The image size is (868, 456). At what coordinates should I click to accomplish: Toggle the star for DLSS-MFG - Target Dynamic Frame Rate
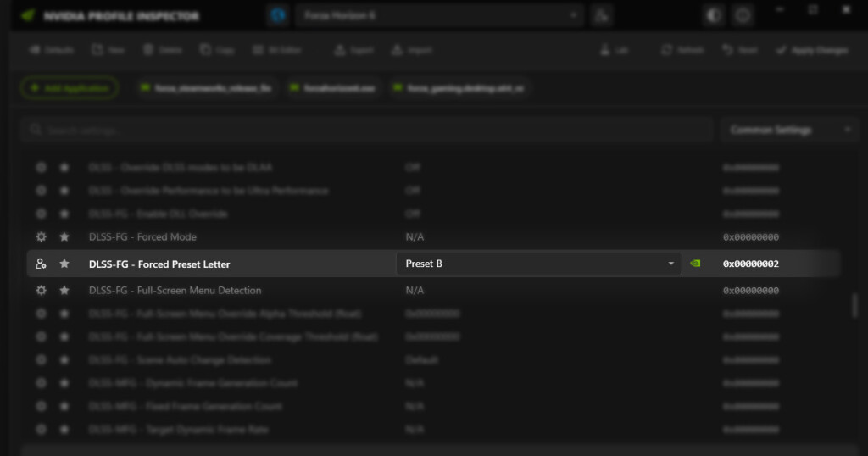click(64, 430)
